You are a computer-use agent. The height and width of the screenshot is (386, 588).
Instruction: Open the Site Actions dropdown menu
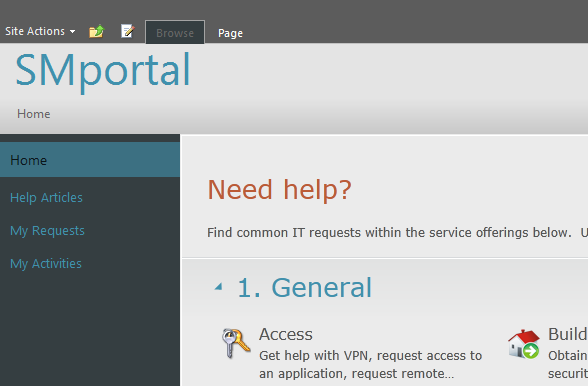[40, 32]
